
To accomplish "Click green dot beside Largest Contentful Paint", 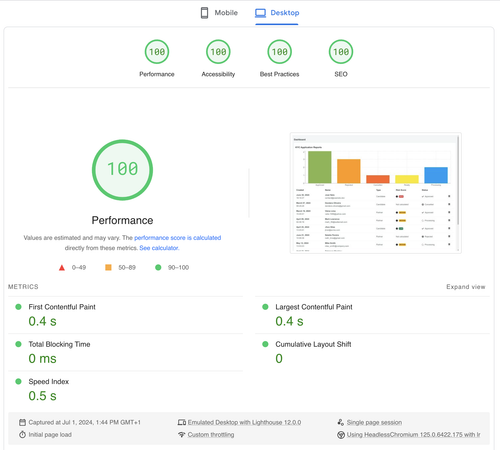I will click(265, 307).
